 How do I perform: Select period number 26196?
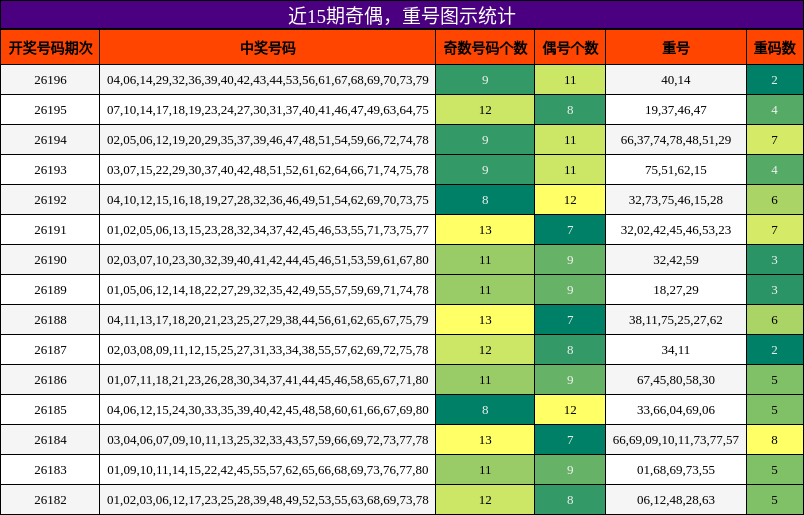point(50,80)
